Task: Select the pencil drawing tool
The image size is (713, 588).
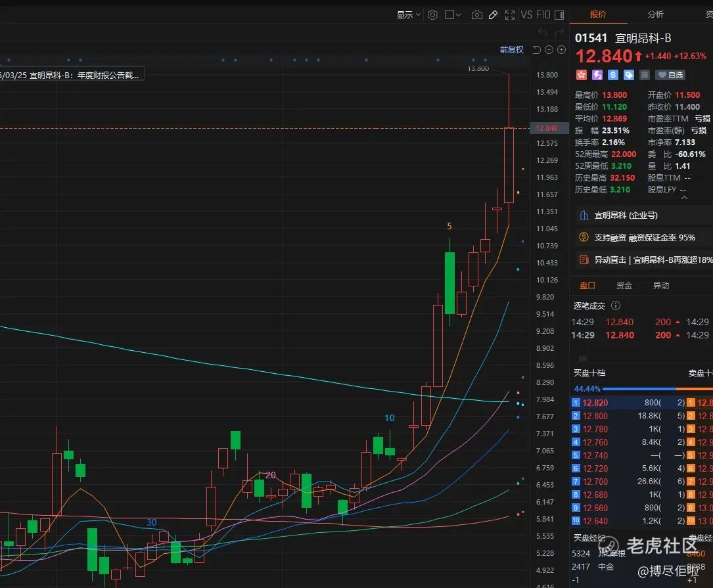Action: tap(493, 15)
